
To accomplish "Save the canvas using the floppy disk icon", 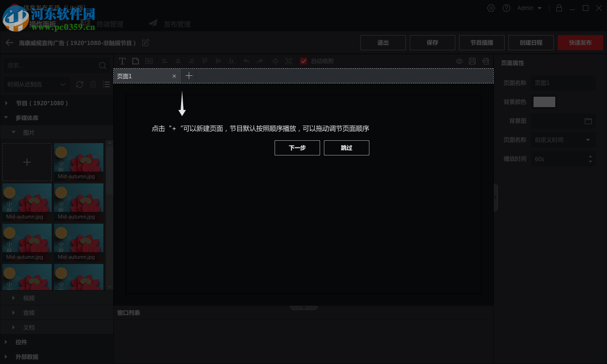I will click(472, 61).
